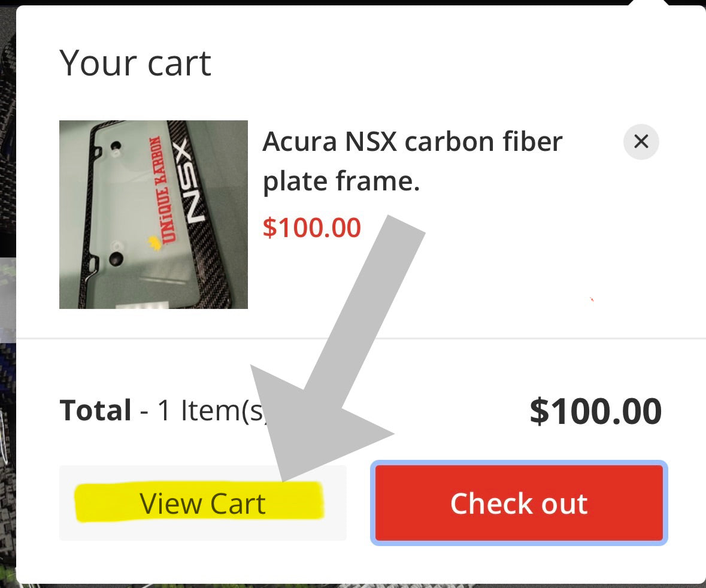706x588 pixels.
Task: Dismiss cart by clicking dark left background
Action: (x=7, y=180)
